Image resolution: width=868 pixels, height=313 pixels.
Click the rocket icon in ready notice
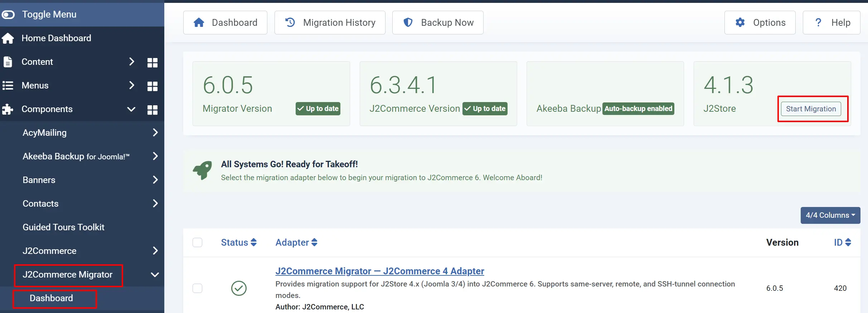coord(202,170)
